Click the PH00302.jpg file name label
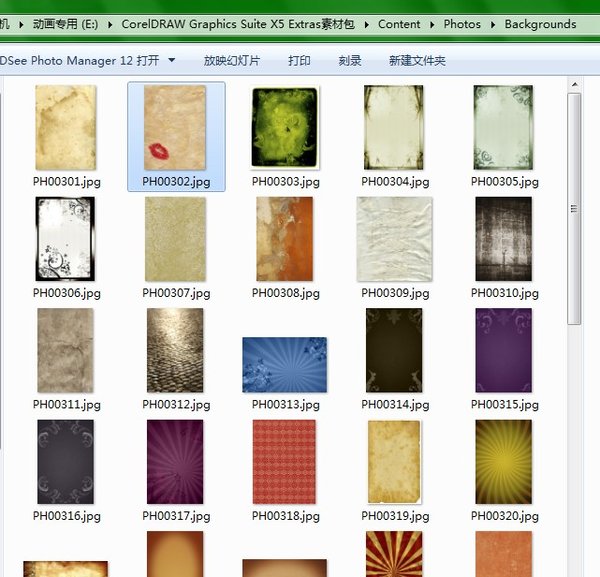600x577 pixels. click(176, 181)
